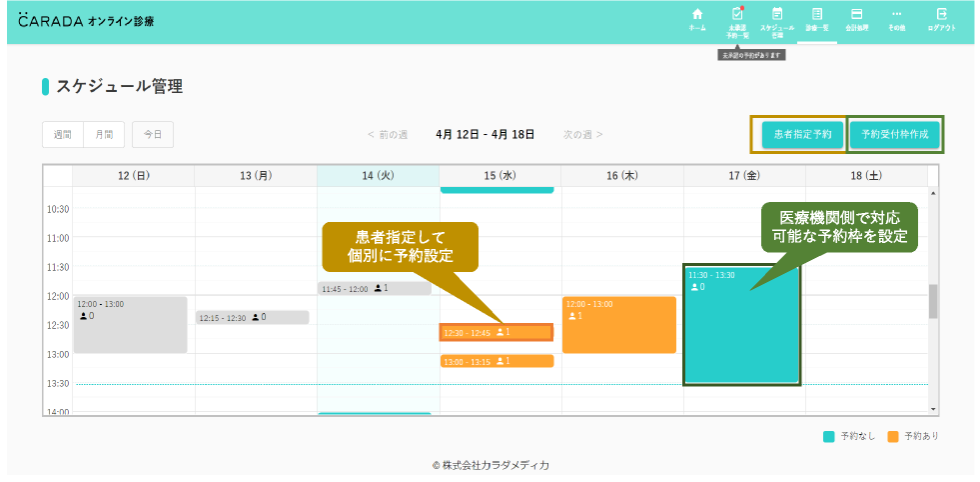The height and width of the screenshot is (482, 980).
Task: Open the 11:30 - 13:30 Friday slot
Action: [x=741, y=325]
